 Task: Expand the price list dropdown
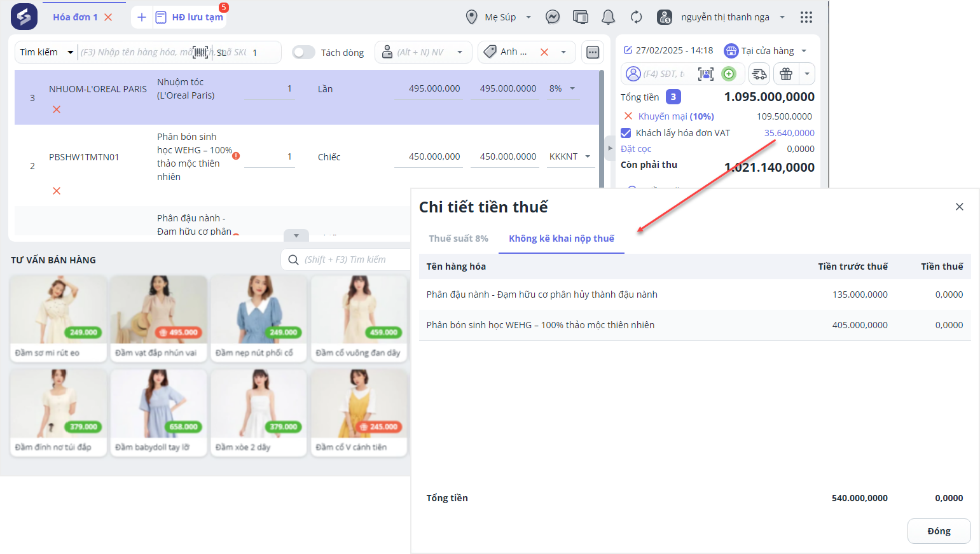563,52
